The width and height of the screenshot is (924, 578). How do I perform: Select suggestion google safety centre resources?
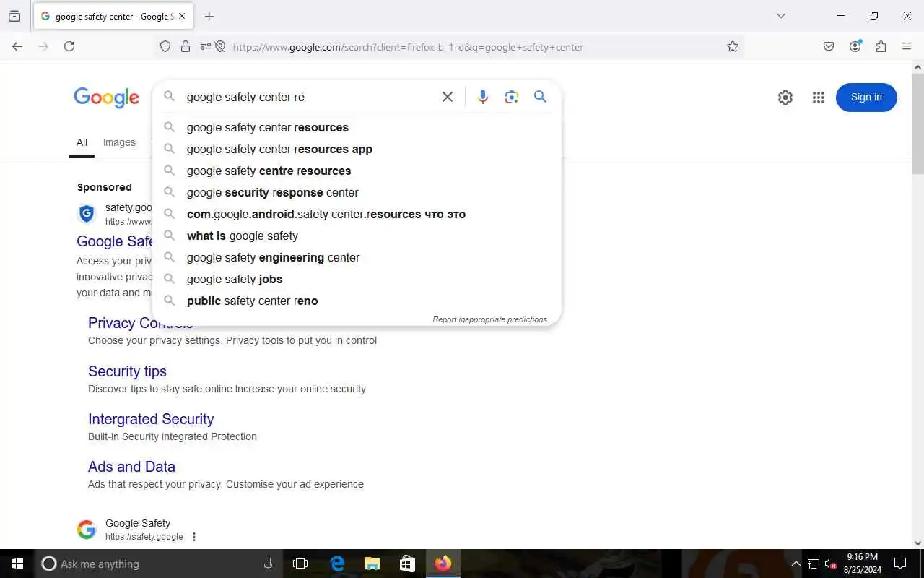[x=357, y=171]
